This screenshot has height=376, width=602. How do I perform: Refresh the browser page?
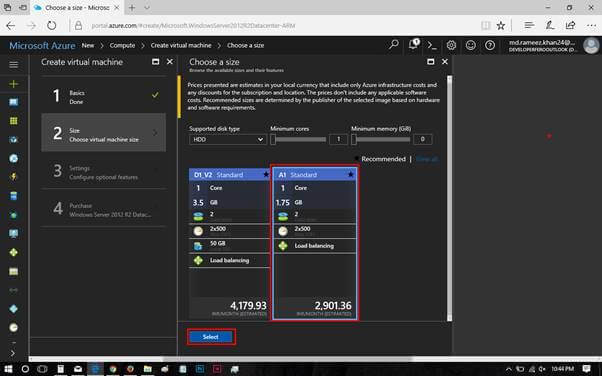pyautogui.click(x=51, y=26)
